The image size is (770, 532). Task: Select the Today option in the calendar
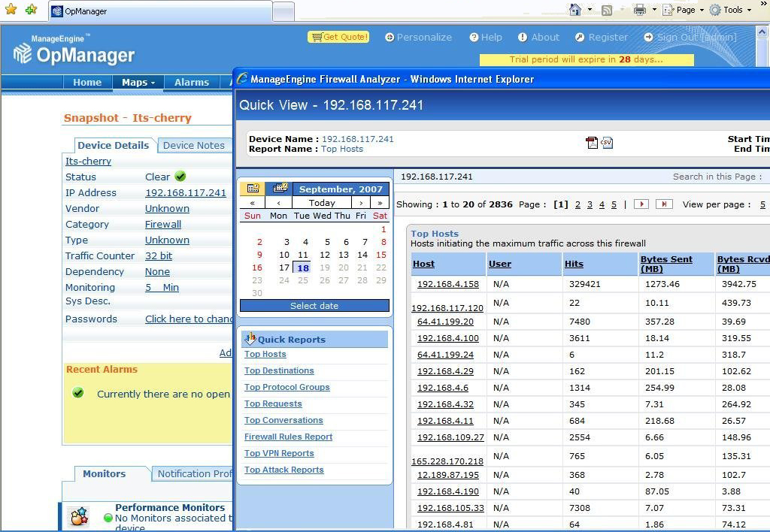pyautogui.click(x=321, y=202)
